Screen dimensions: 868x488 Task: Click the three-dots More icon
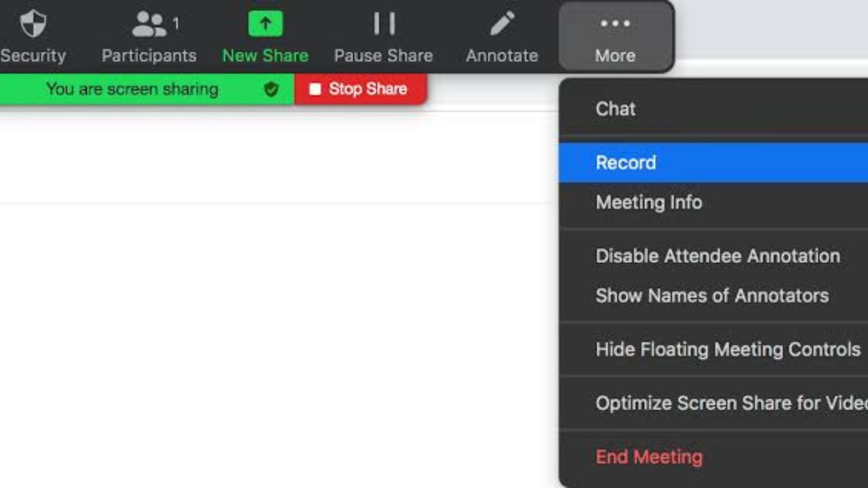pos(615,24)
